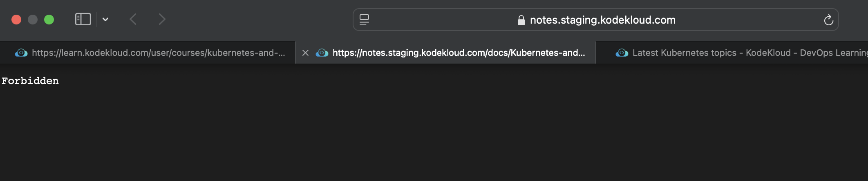
Task: Expand the tab group picker chevron
Action: coord(105,19)
